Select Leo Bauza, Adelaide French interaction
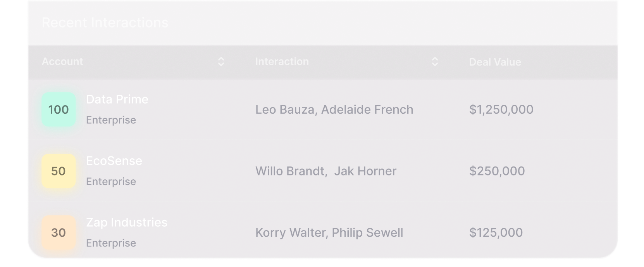This screenshot has height=267, width=644. coord(334,109)
